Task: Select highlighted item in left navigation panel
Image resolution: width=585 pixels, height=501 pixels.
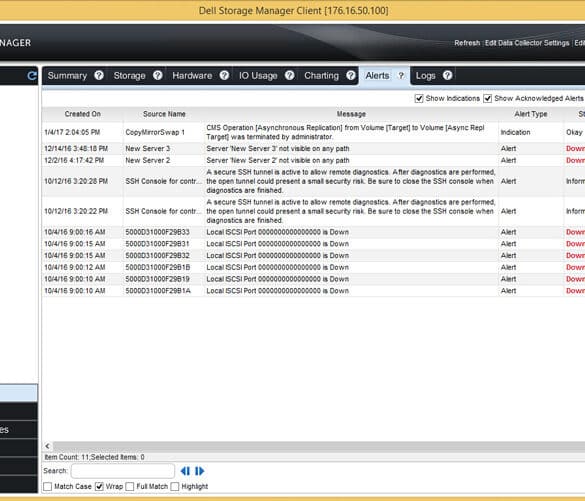Action: tap(19, 393)
